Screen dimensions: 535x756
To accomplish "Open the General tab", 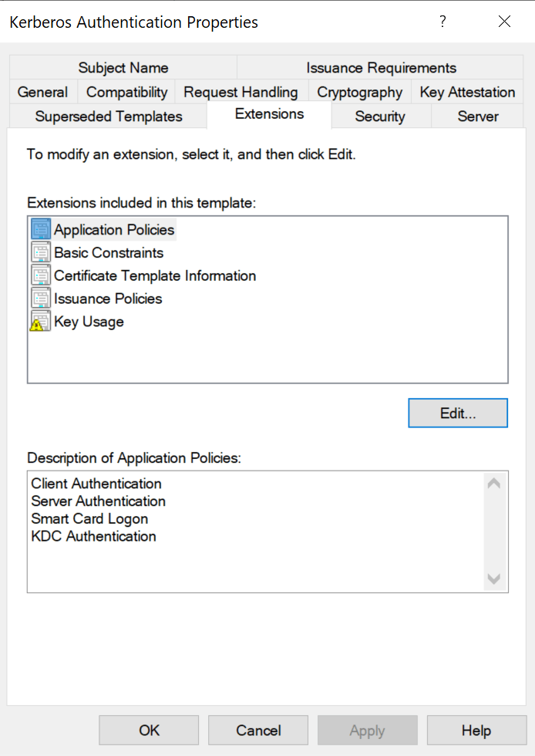I will click(43, 92).
